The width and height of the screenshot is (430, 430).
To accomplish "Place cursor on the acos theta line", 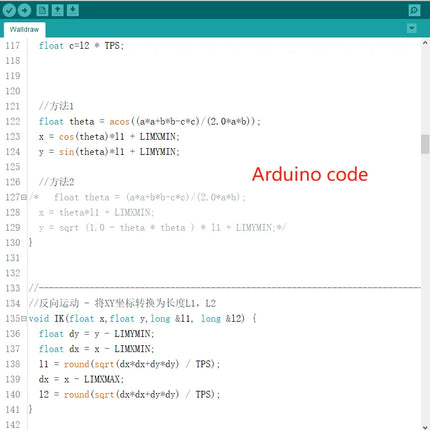I will point(149,121).
